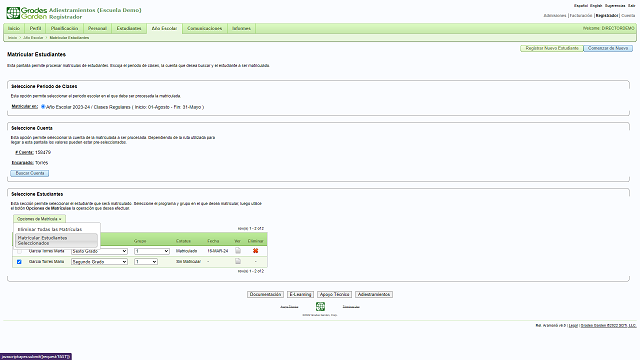Open the E-Learning footer button
This screenshot has height=360, width=640.
pyautogui.click(x=300, y=294)
